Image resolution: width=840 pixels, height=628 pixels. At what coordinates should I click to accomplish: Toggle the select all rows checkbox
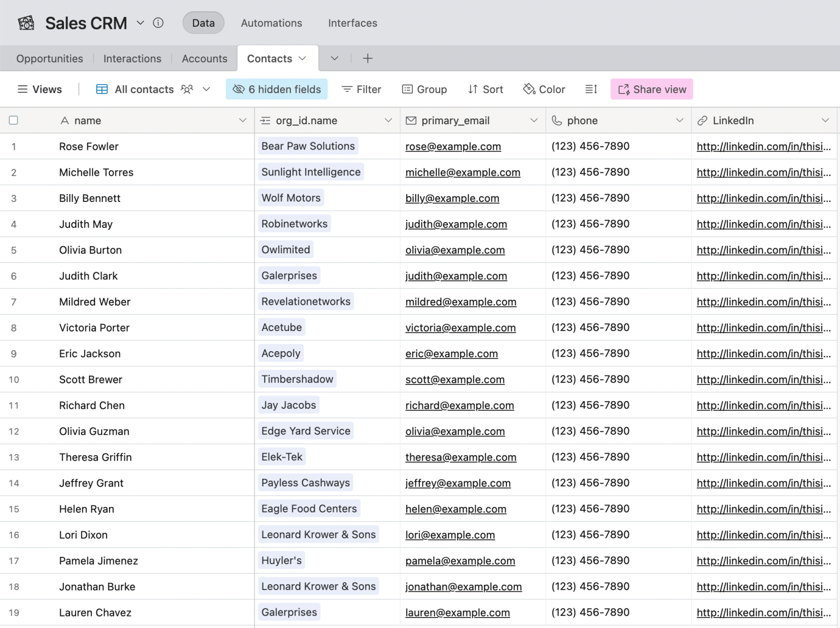[x=14, y=120]
